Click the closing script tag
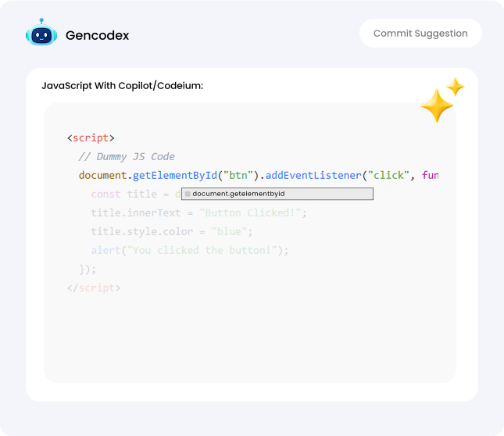 click(x=94, y=288)
